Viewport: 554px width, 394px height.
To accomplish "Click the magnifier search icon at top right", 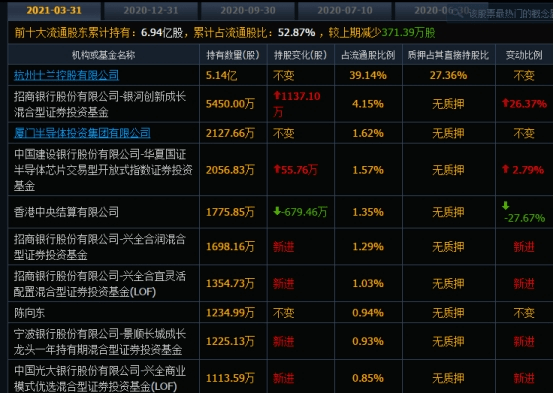I will point(458,13).
